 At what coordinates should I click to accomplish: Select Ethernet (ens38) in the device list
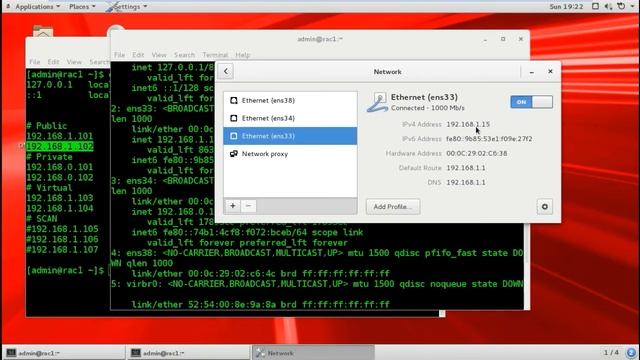point(290,100)
